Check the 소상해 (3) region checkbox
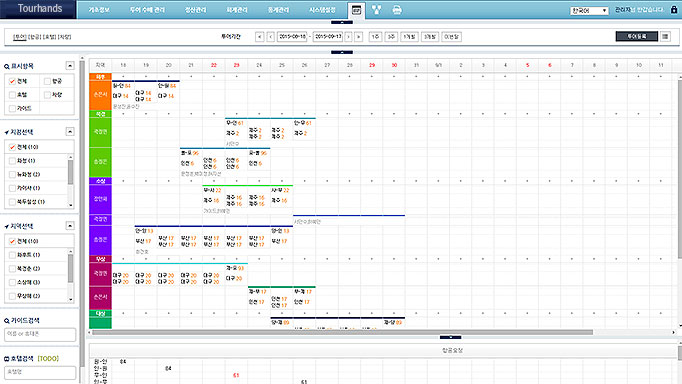Screen dimensions: 682x384 click(12, 282)
